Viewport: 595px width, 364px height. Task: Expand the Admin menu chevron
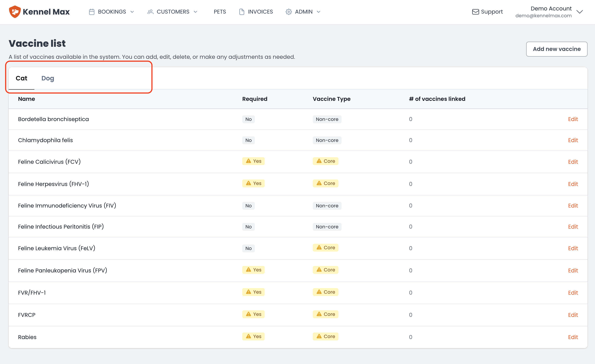tap(319, 12)
